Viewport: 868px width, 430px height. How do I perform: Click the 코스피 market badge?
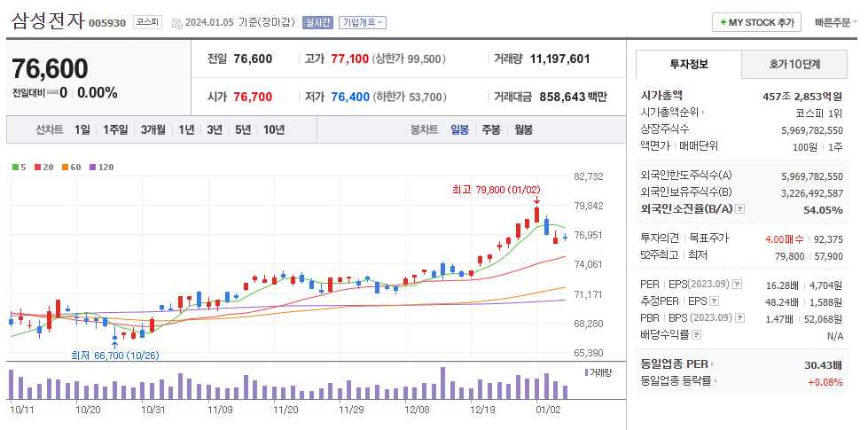point(148,23)
